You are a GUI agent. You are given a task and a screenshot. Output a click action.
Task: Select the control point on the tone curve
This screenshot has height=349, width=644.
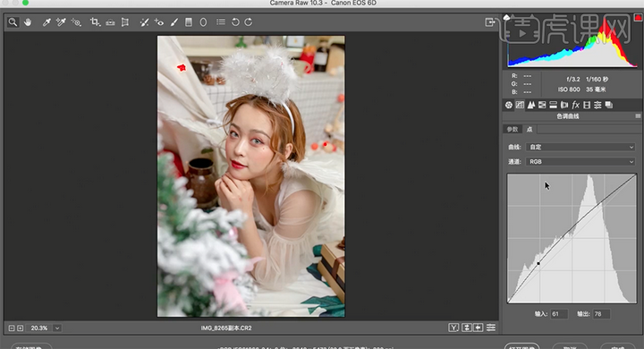538,263
